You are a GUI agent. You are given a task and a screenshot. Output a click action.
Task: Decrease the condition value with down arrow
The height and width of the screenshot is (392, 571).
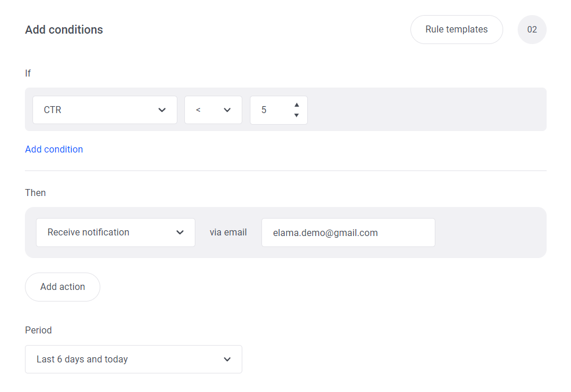pyautogui.click(x=296, y=115)
